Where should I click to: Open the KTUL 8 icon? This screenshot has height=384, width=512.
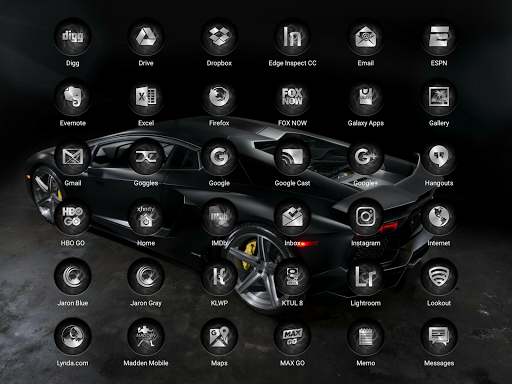[292, 277]
